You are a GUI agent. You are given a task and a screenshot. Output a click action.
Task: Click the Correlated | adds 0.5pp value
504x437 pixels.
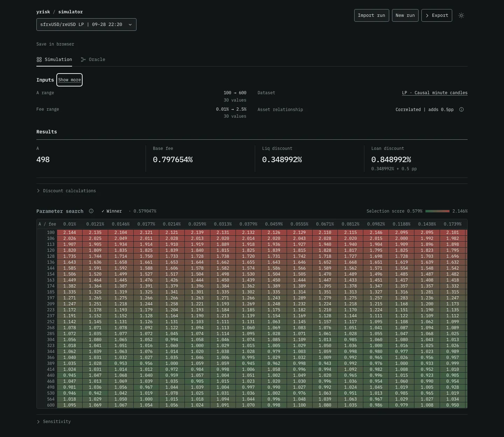click(x=425, y=110)
